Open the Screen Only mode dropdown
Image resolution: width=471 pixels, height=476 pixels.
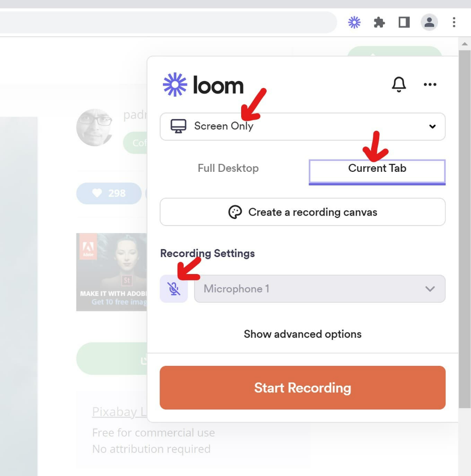tap(302, 126)
